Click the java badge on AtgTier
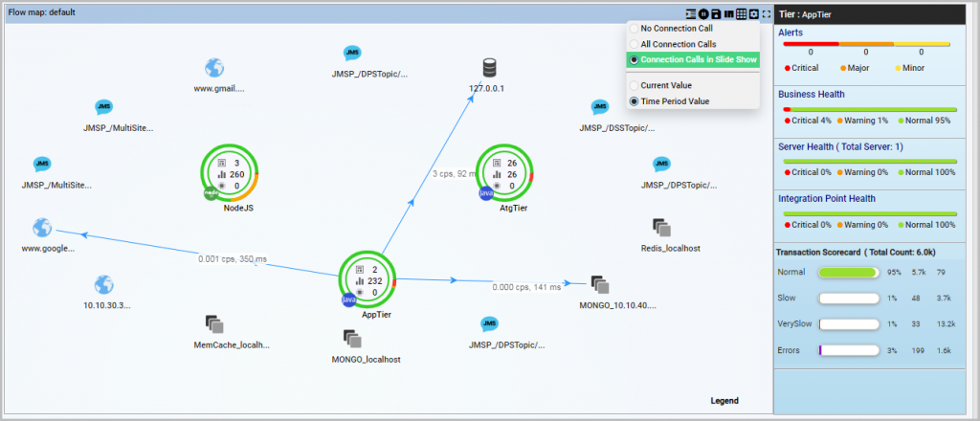 click(x=486, y=193)
